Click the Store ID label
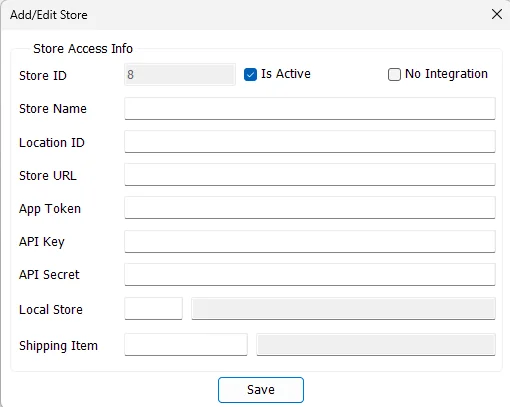The width and height of the screenshot is (510, 407). click(43, 76)
